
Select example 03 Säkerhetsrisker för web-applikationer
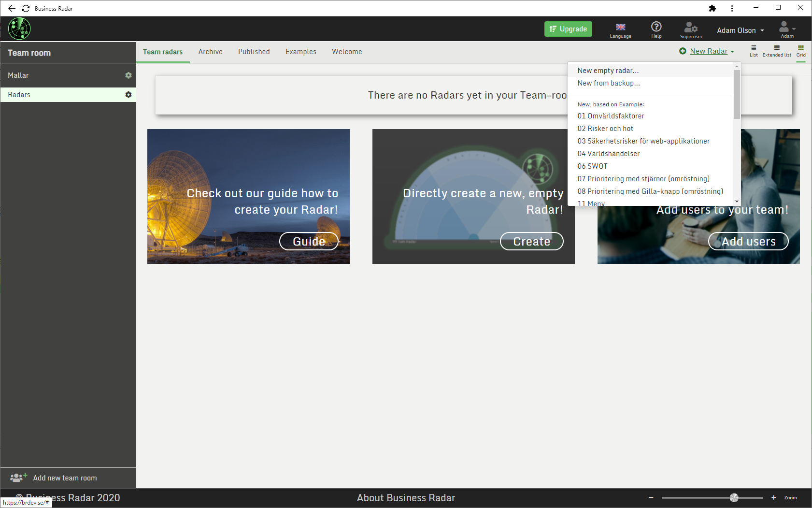point(650,141)
